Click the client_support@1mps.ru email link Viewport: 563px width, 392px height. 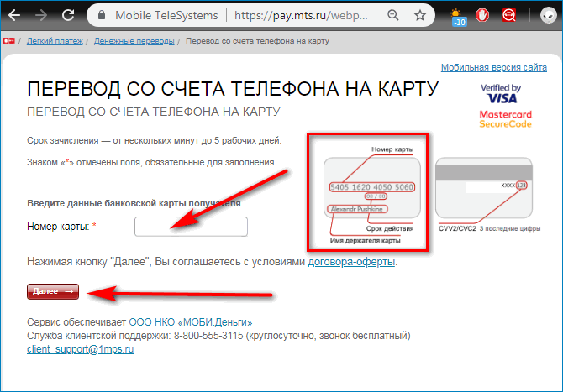pos(80,349)
